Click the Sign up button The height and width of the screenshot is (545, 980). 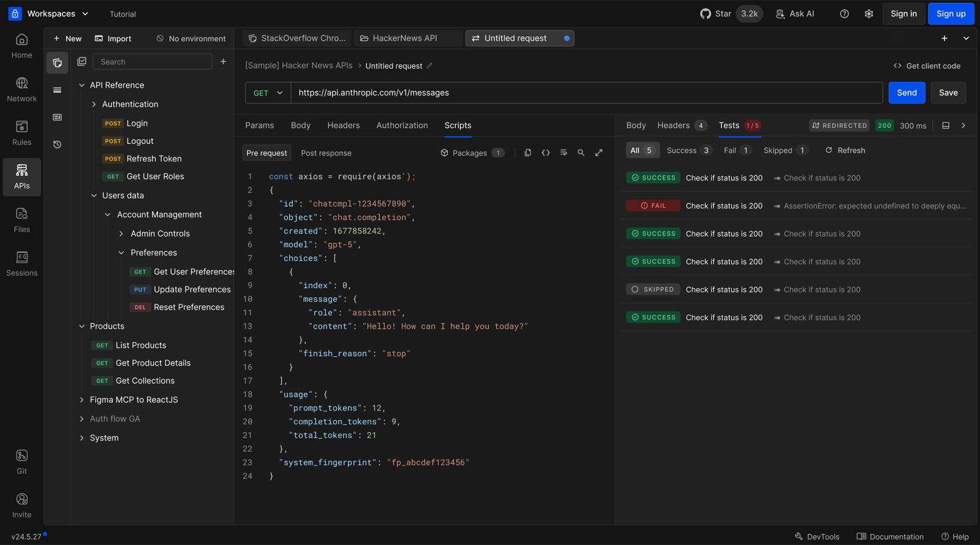[x=951, y=13]
